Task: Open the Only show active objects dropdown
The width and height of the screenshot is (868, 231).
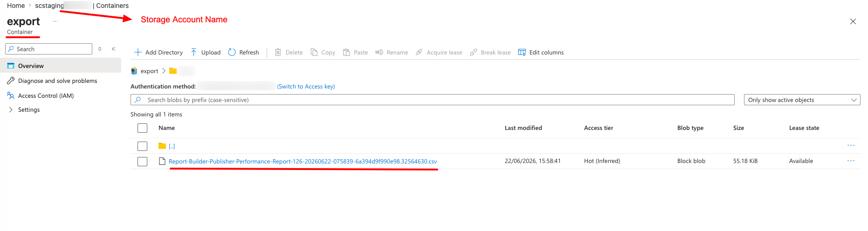Action: coord(802,100)
